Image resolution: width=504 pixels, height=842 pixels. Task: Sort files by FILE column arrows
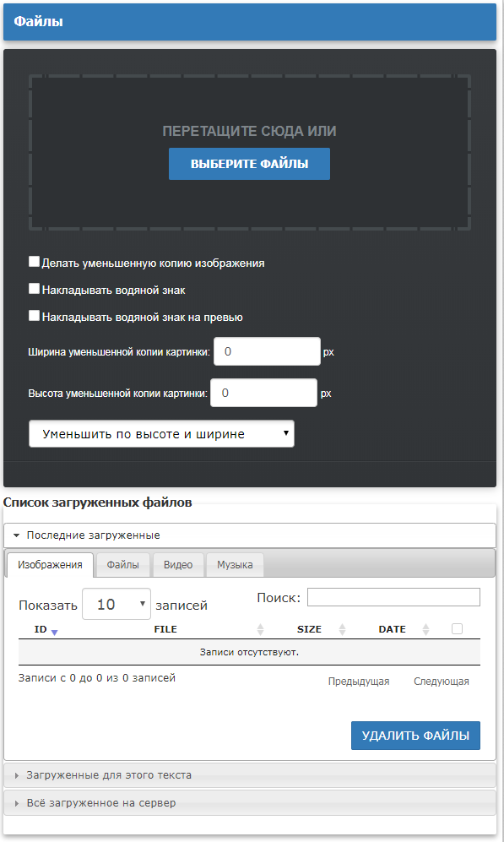[260, 629]
